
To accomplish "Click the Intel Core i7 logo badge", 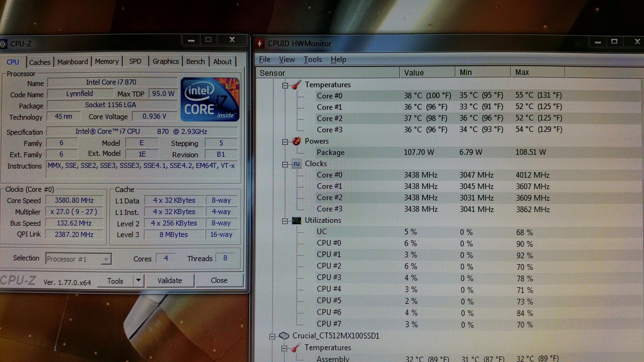I will [x=210, y=99].
